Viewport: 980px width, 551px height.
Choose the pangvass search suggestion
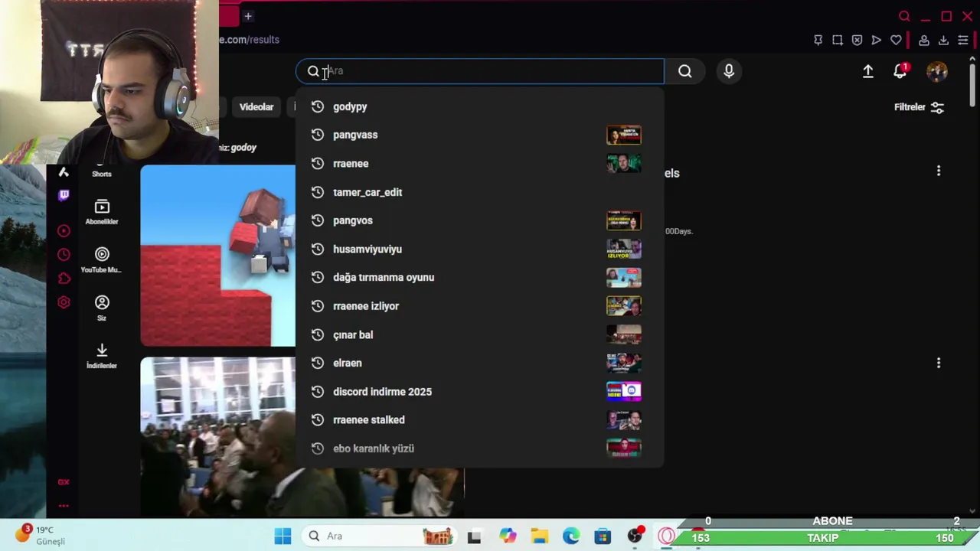coord(479,135)
